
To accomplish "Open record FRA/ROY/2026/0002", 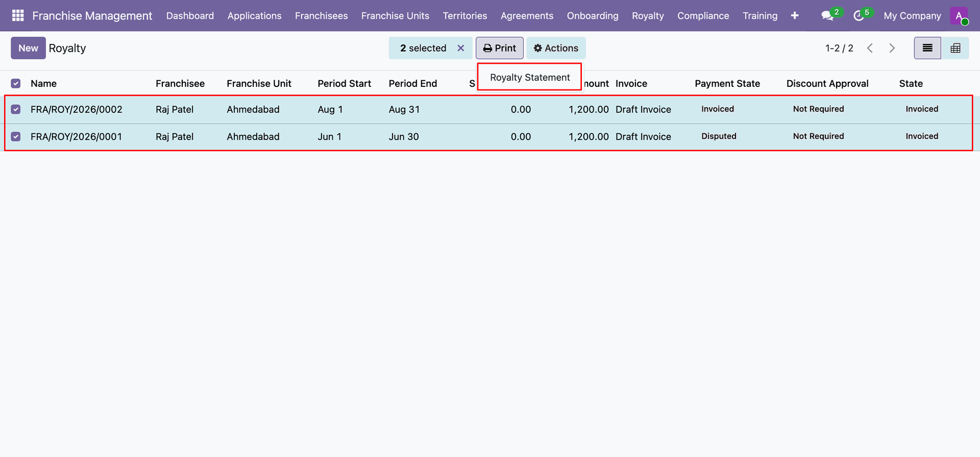I will [77, 109].
